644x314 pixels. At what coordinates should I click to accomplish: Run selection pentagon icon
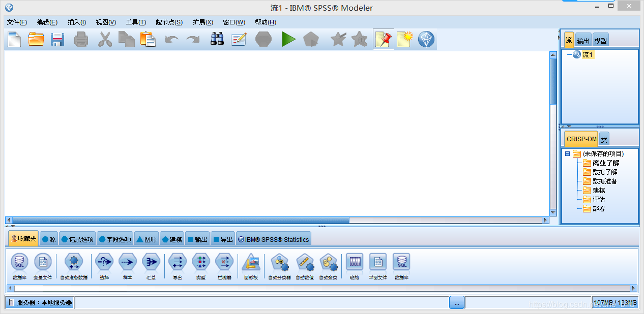point(311,39)
